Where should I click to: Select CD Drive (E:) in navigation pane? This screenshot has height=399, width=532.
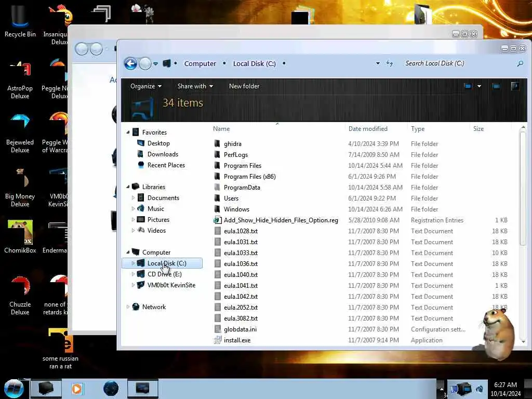point(164,274)
